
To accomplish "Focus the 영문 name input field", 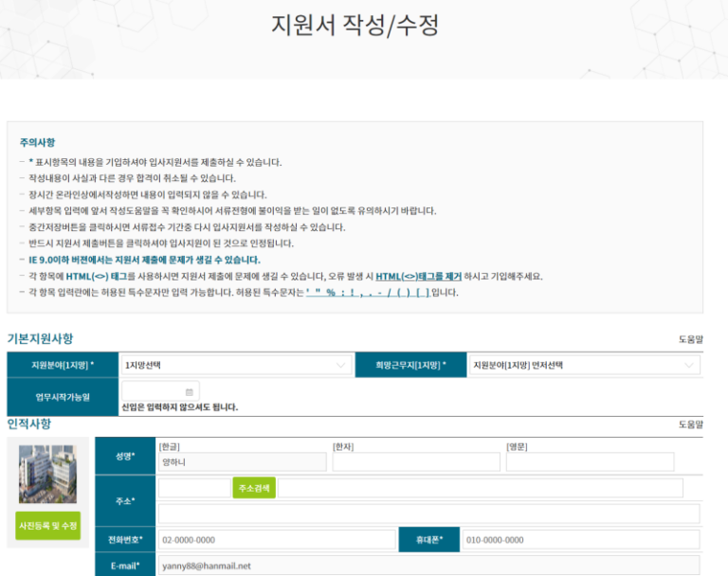I will (590, 462).
